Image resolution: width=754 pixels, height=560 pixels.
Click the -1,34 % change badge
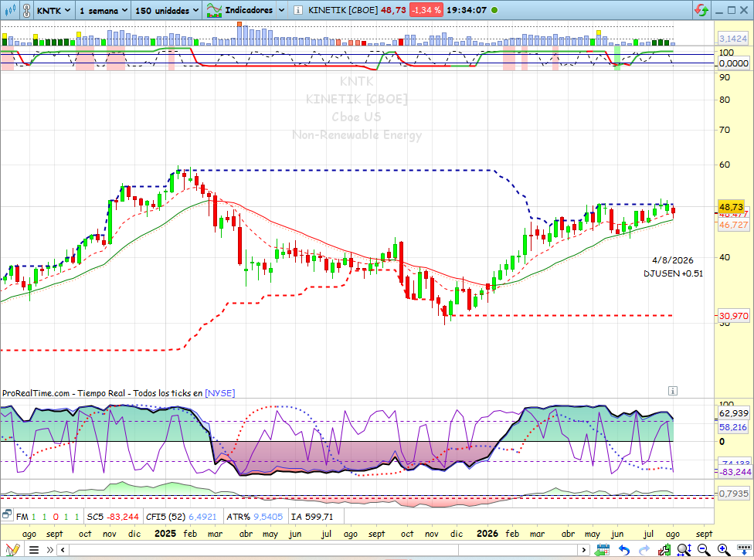pyautogui.click(x=426, y=10)
